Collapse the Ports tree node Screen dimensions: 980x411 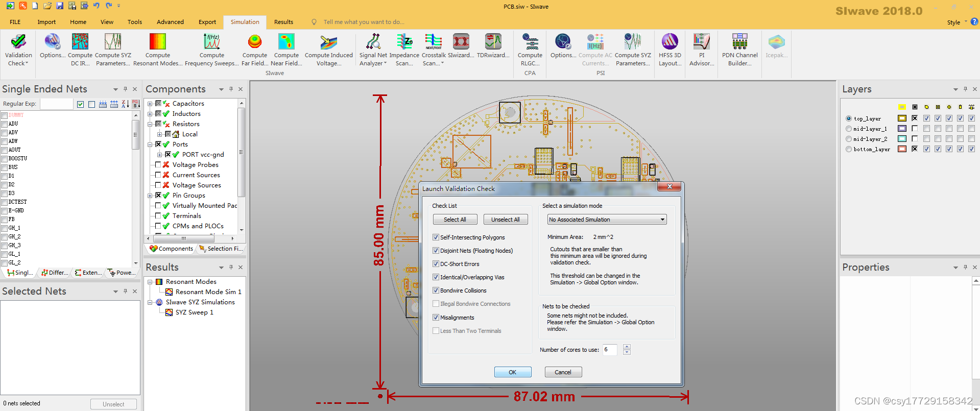coord(150,144)
